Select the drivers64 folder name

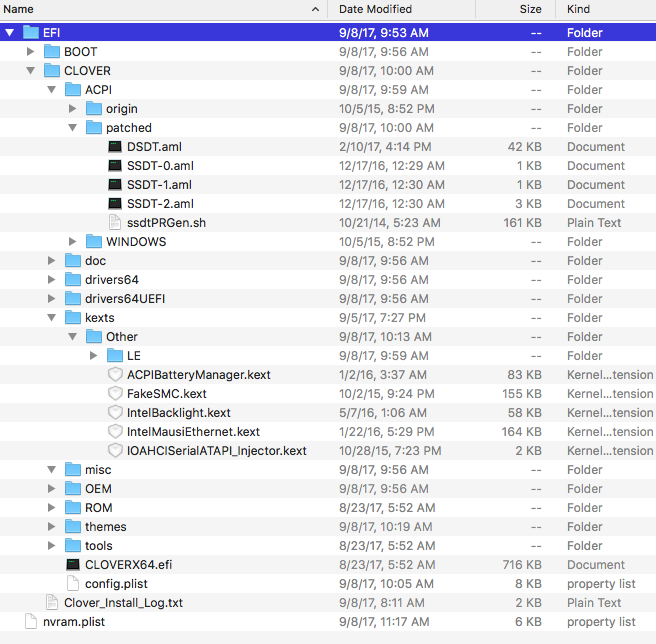click(x=112, y=280)
